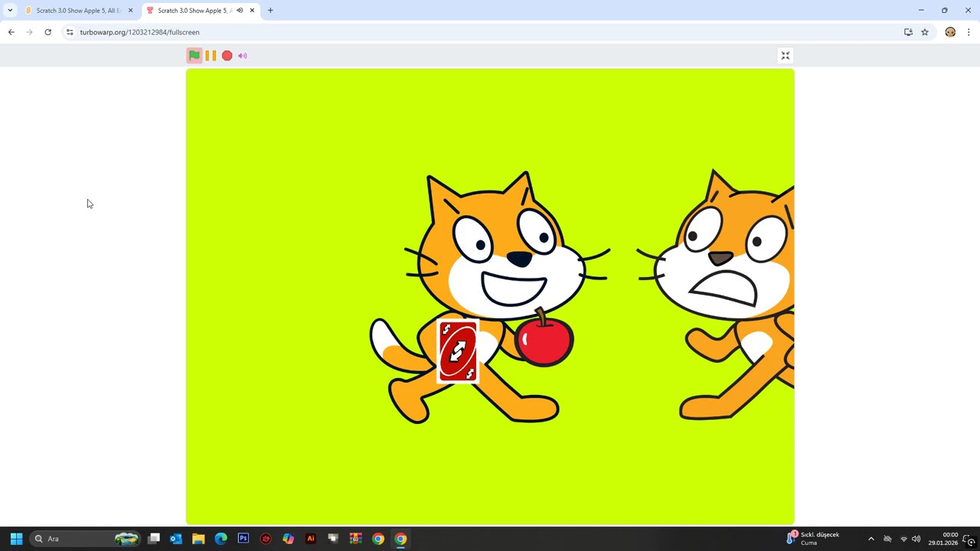Image resolution: width=980 pixels, height=551 pixels.
Task: Click the red UNO reverse card sprite
Action: [x=458, y=351]
